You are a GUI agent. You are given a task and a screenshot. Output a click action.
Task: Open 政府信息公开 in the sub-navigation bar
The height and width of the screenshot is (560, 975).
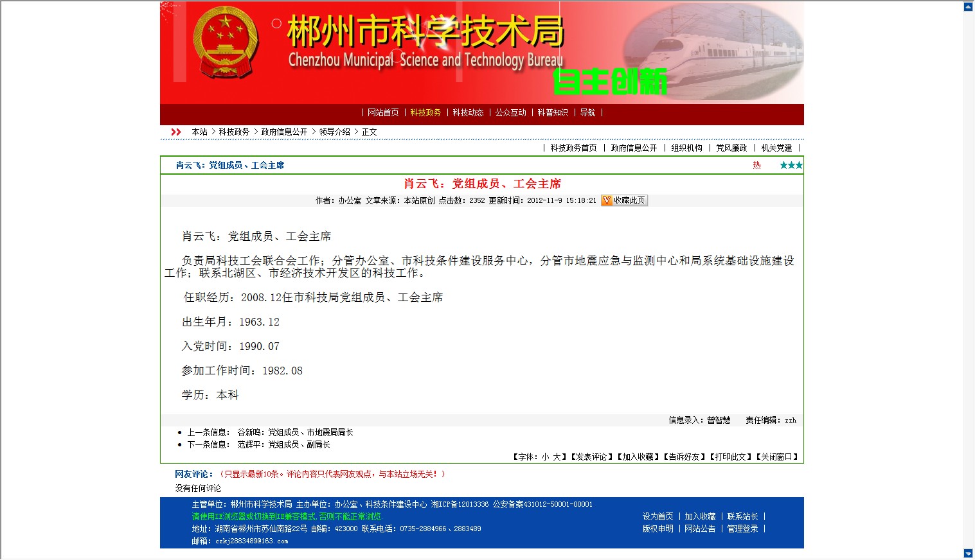634,148
